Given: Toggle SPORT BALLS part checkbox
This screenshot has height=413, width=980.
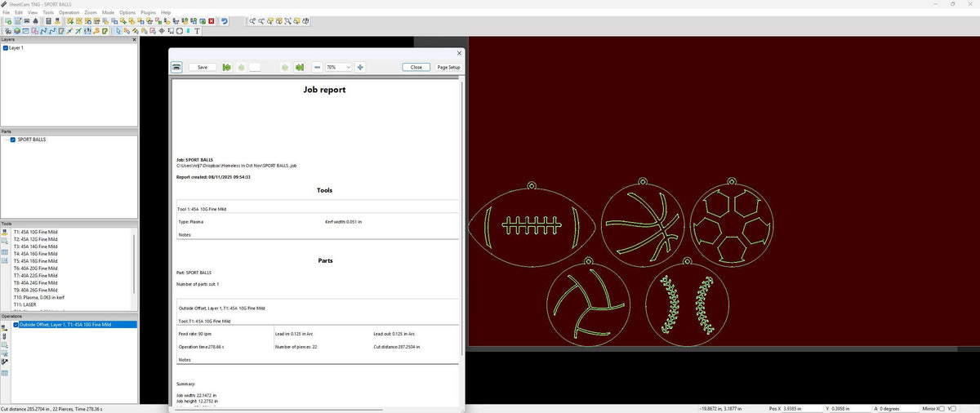Looking at the screenshot, I should tap(13, 140).
